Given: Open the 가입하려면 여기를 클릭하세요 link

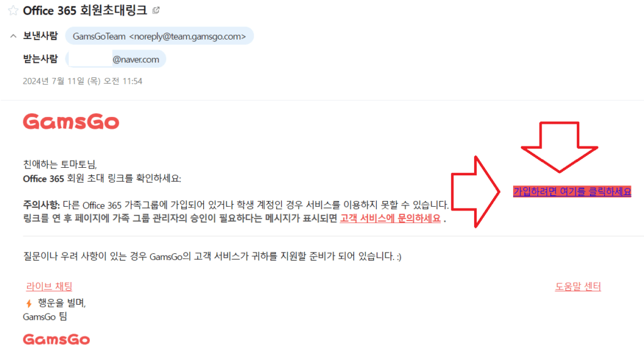Looking at the screenshot, I should point(572,191).
